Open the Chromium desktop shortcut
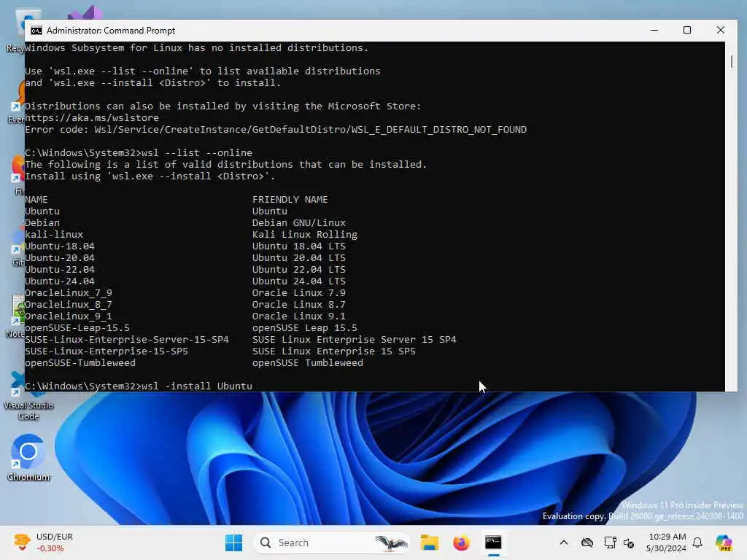Screen dimensions: 747x560 point(28,457)
